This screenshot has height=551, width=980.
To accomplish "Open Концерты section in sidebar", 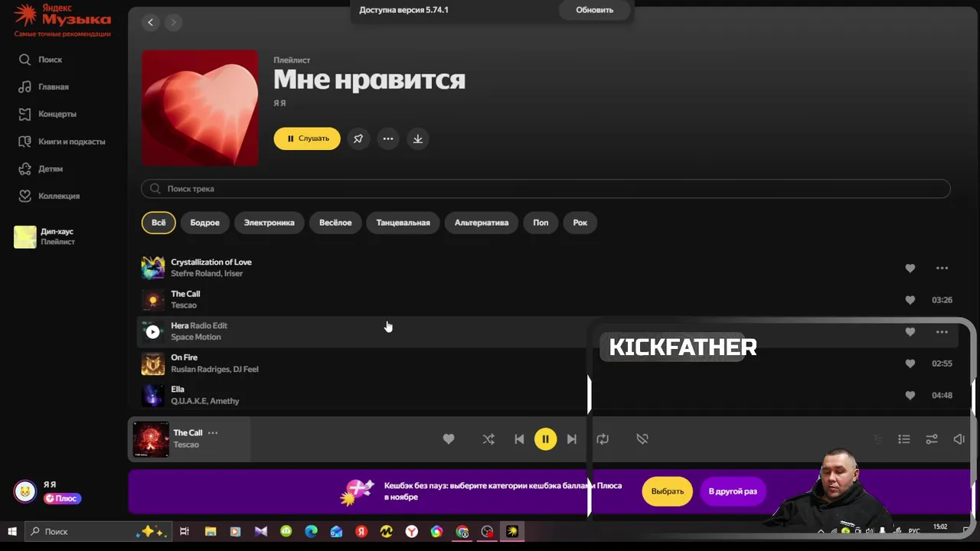I will (x=47, y=114).
